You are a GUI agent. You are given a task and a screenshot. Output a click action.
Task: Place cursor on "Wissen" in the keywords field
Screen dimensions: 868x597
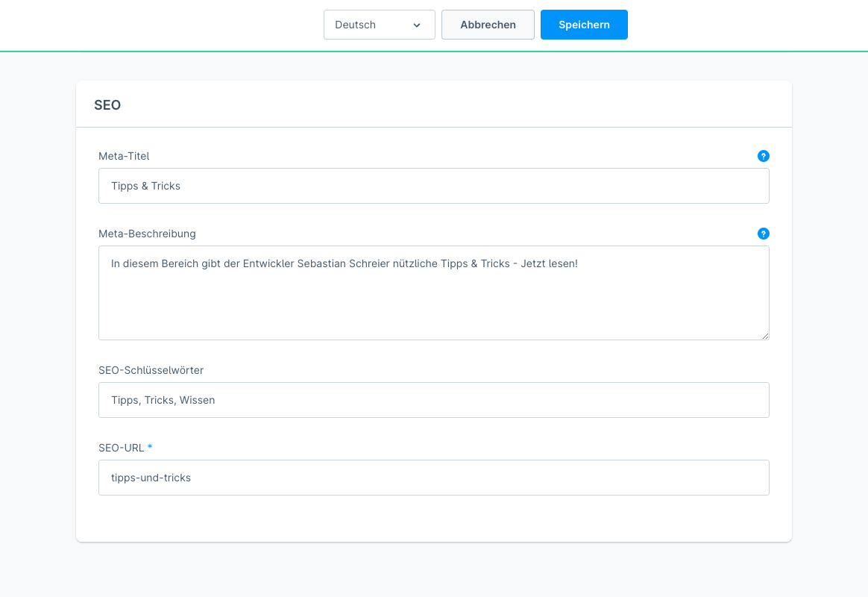coord(197,400)
